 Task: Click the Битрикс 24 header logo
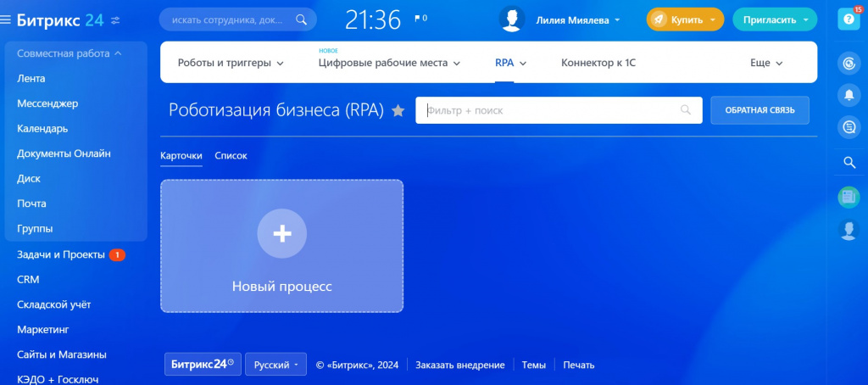point(60,20)
